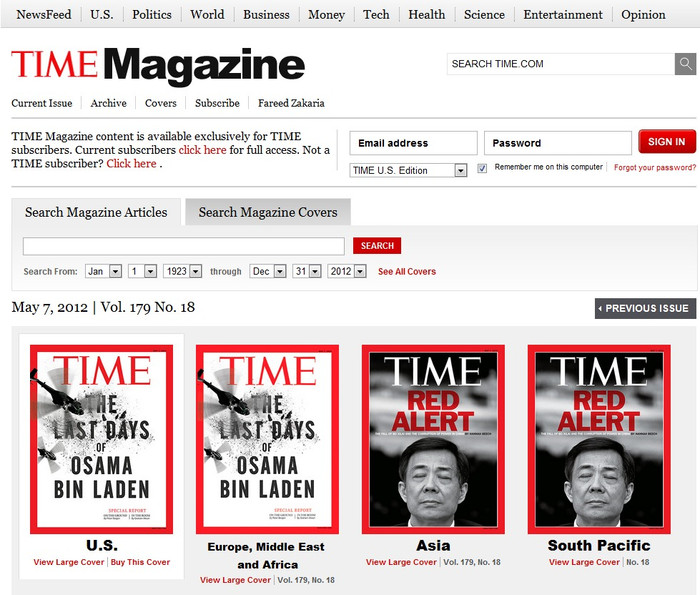Click the magnifying glass search icon
The width and height of the screenshot is (700, 595).
point(685,64)
